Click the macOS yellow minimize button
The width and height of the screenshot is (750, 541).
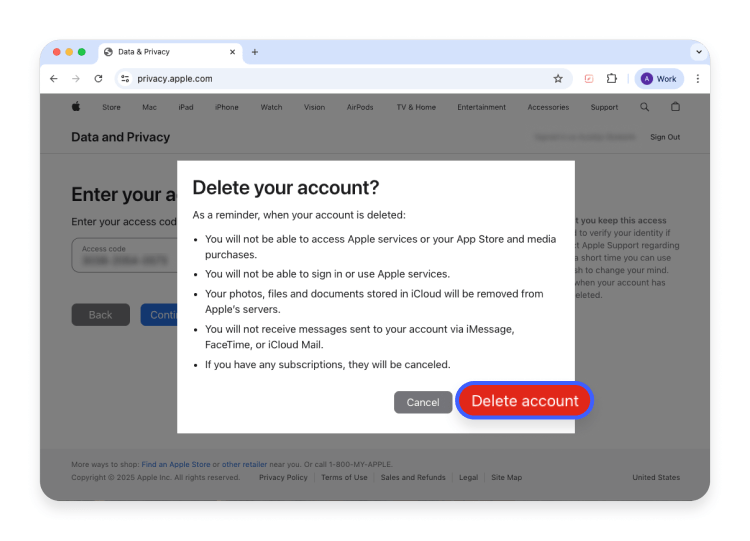pos(69,52)
